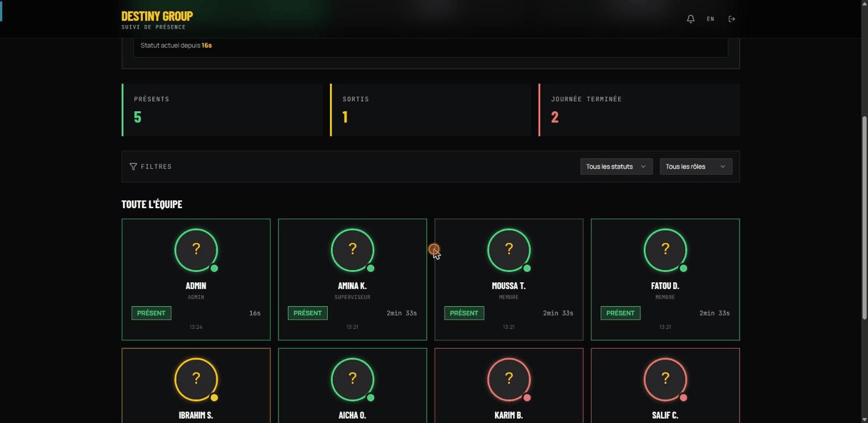Click the 'SUPERVISEUR' role label
The image size is (868, 423).
click(353, 297)
